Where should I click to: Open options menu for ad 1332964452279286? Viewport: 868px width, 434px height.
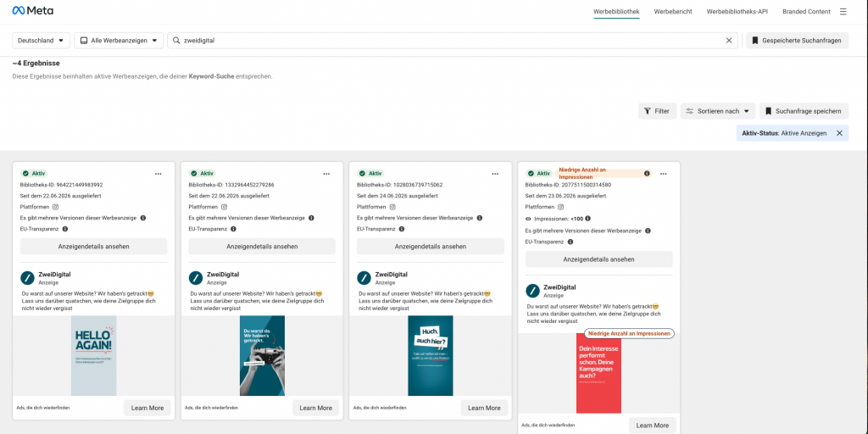[x=326, y=174]
